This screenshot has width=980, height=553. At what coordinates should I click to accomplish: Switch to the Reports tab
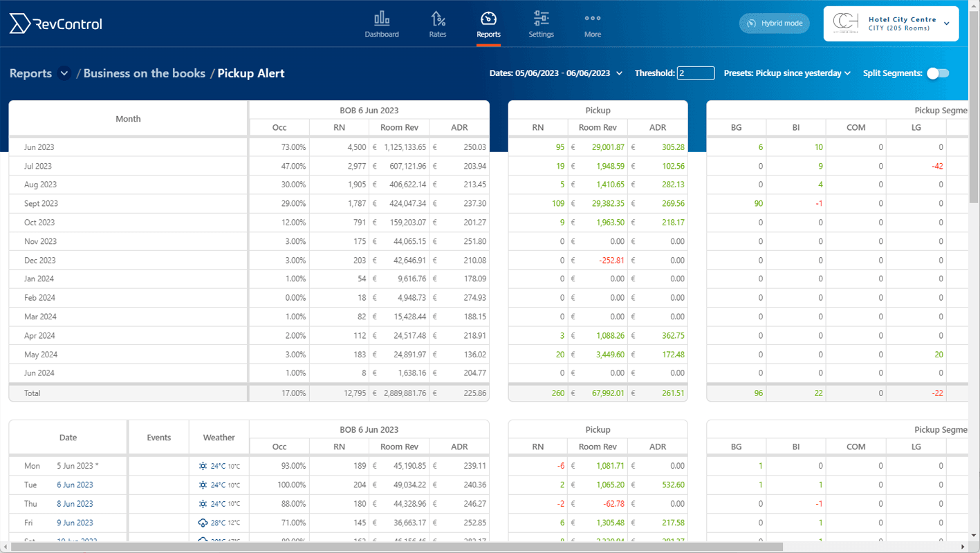click(x=488, y=24)
